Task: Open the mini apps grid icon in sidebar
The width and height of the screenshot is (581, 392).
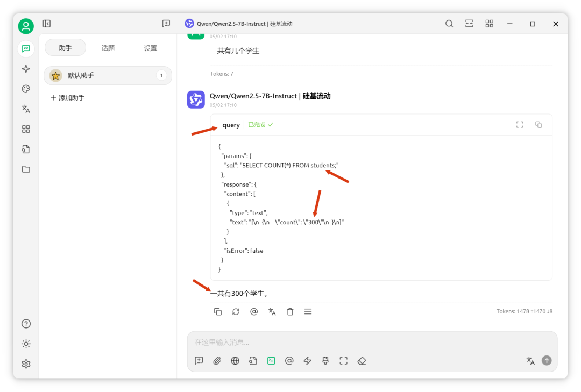Action: point(26,129)
